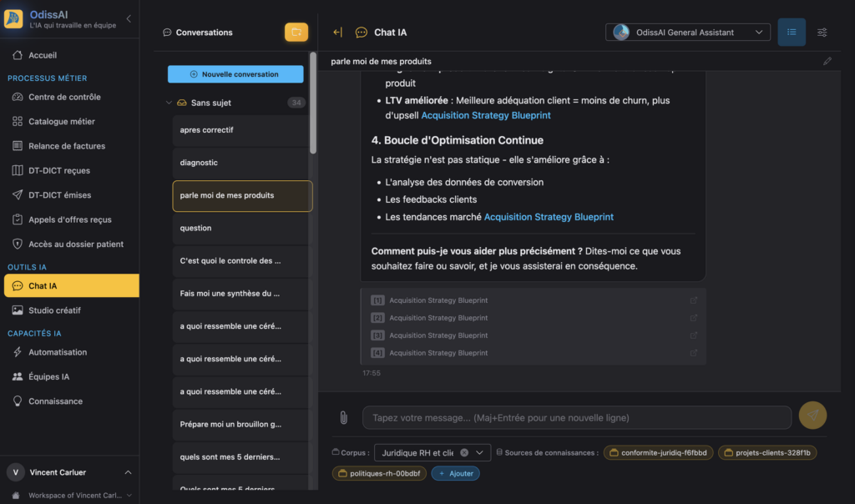The image size is (855, 504).
Task: Select the 'parle moi de mes produits' conversation
Action: point(242,195)
